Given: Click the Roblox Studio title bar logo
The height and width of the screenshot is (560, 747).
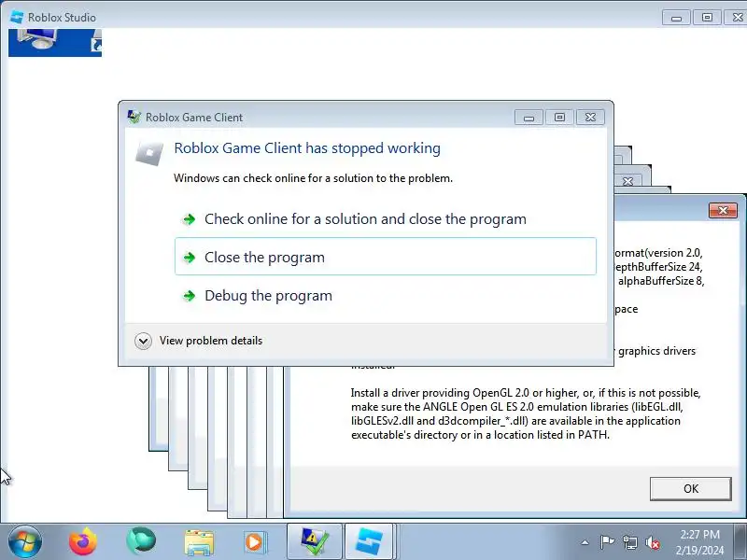Looking at the screenshot, I should (17, 17).
